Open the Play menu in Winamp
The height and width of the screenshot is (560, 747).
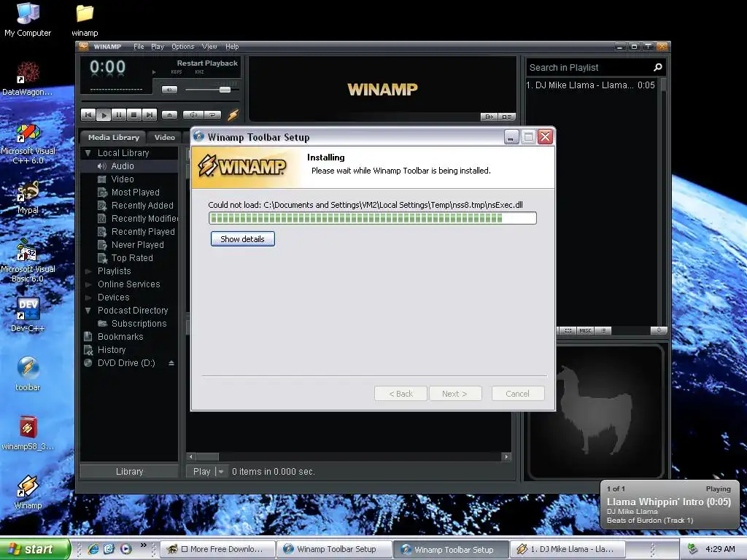point(158,47)
